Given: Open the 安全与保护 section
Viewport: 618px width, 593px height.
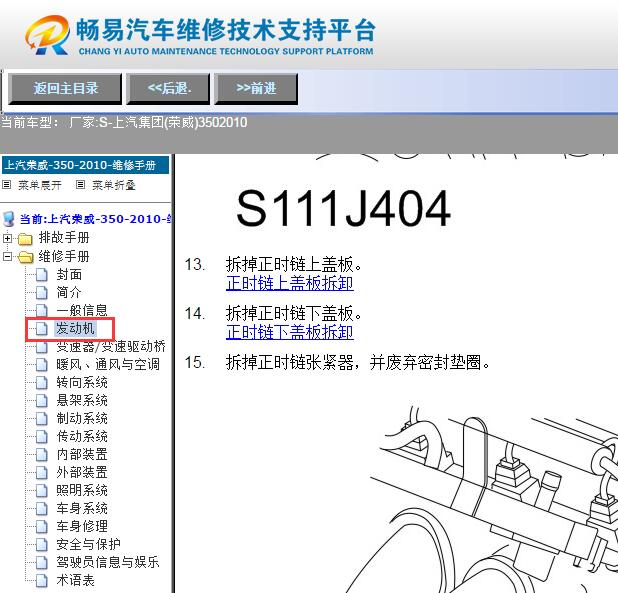Looking at the screenshot, I should [x=88, y=544].
